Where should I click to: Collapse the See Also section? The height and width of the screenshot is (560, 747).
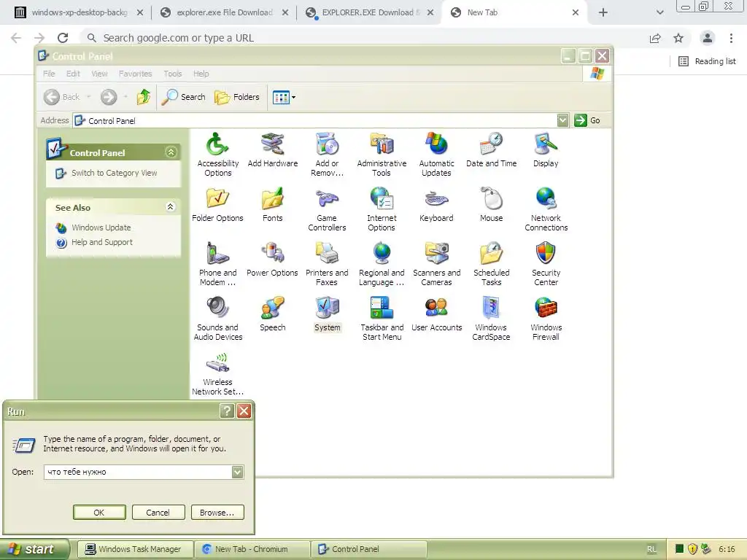pos(171,206)
